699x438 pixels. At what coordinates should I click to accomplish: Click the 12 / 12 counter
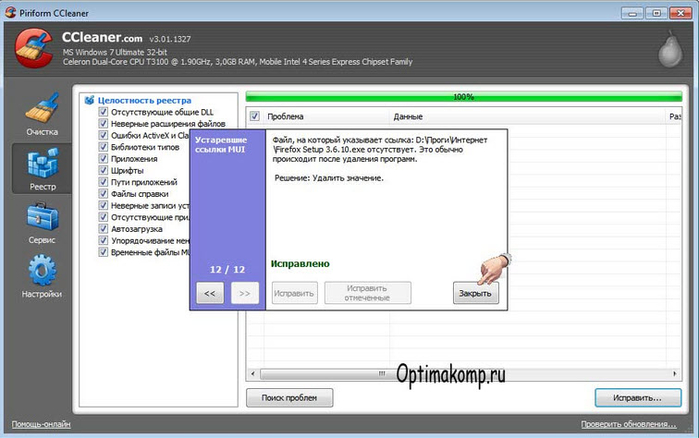[227, 270]
